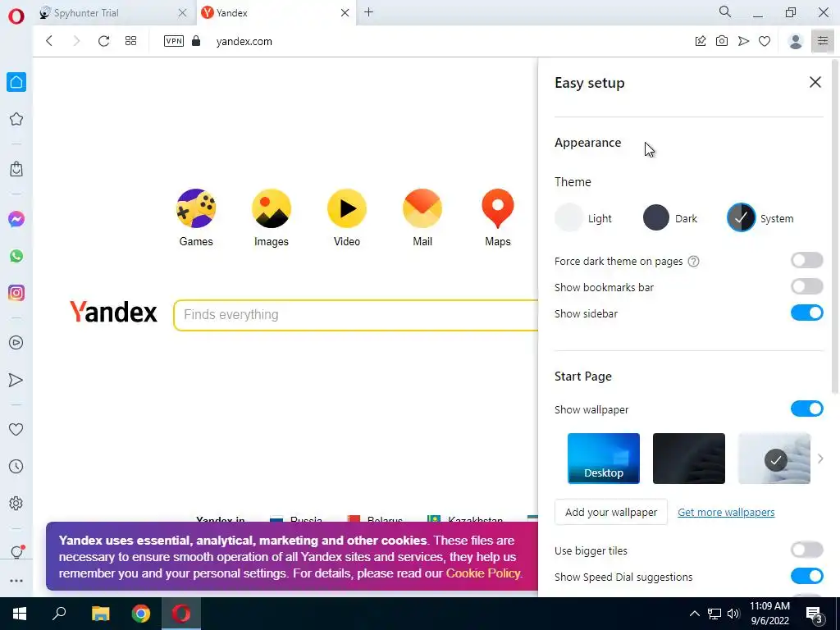840x630 pixels.
Task: Open sidebar My Flow icon
Action: click(16, 380)
